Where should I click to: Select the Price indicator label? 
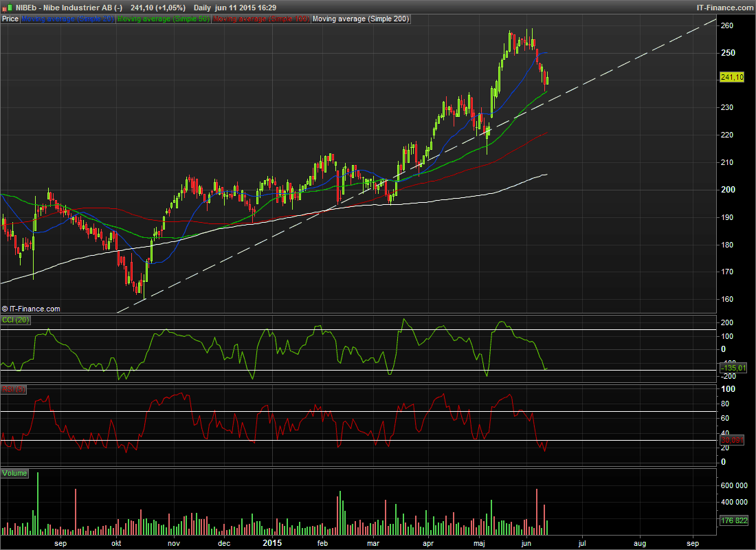point(10,19)
